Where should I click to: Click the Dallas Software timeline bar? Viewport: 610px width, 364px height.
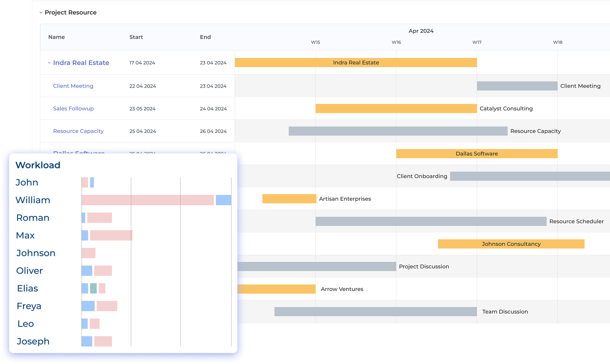click(477, 153)
